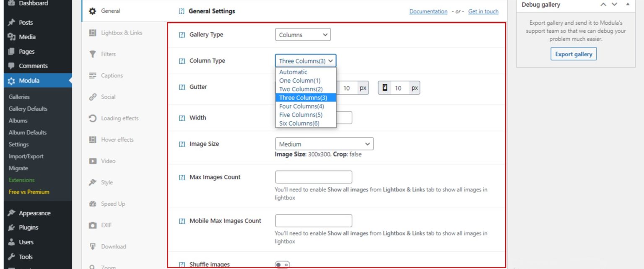Screen dimensions: 644x269
Task: Open the Documentation link
Action: (428, 11)
